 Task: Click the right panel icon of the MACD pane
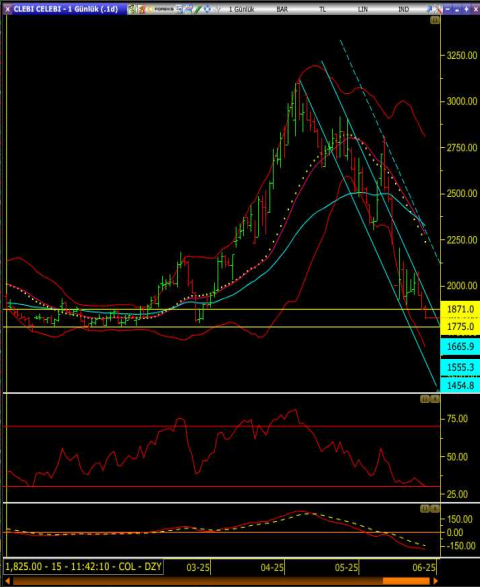tap(435, 509)
